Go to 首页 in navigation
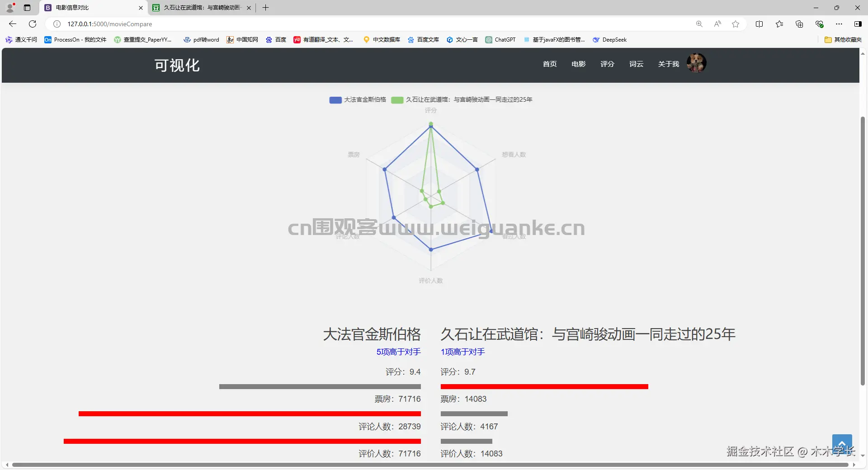The height and width of the screenshot is (470, 868). (x=550, y=64)
